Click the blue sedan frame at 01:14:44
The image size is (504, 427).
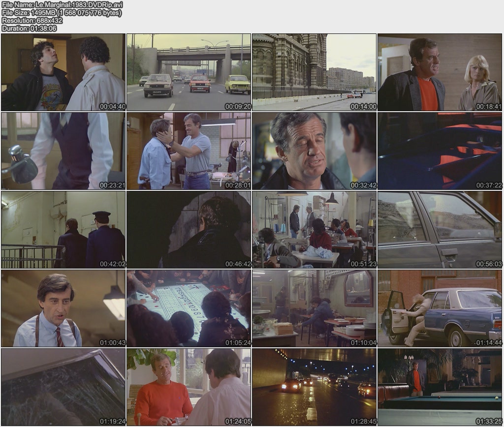(440, 308)
